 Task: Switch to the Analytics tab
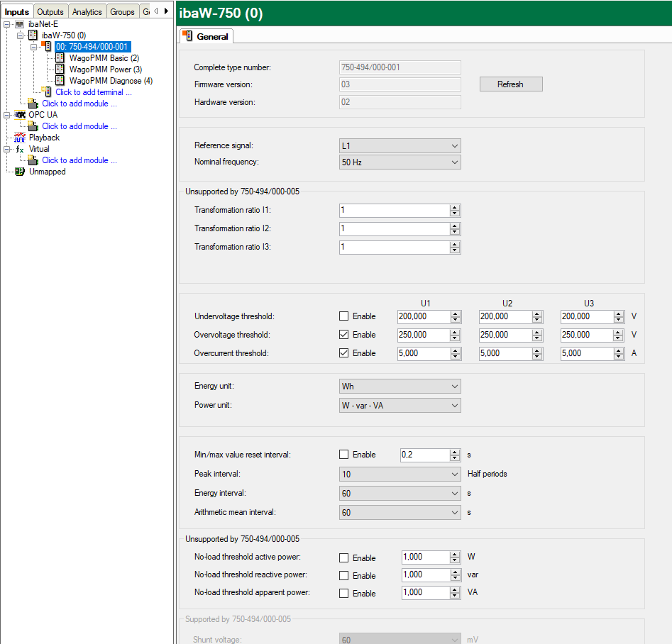87,11
